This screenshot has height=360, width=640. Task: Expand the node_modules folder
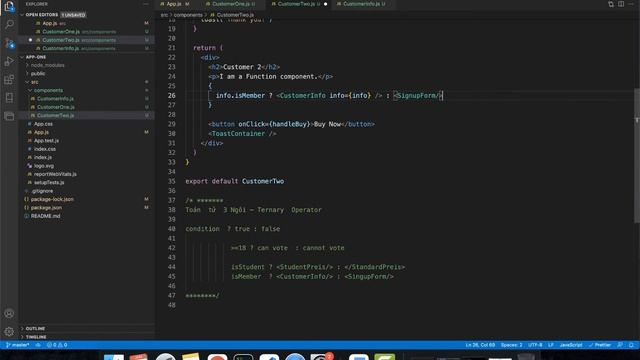47,65
